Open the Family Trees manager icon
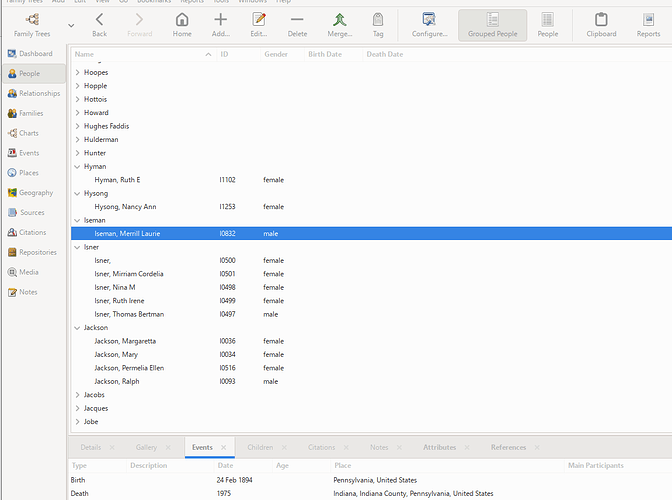This screenshot has height=500, width=672. click(32, 25)
